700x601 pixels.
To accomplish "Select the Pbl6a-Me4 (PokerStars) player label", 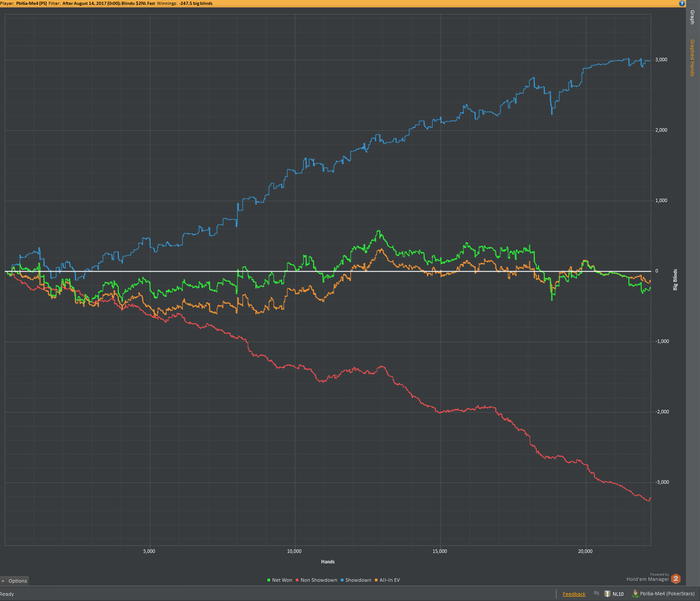I will (x=667, y=594).
